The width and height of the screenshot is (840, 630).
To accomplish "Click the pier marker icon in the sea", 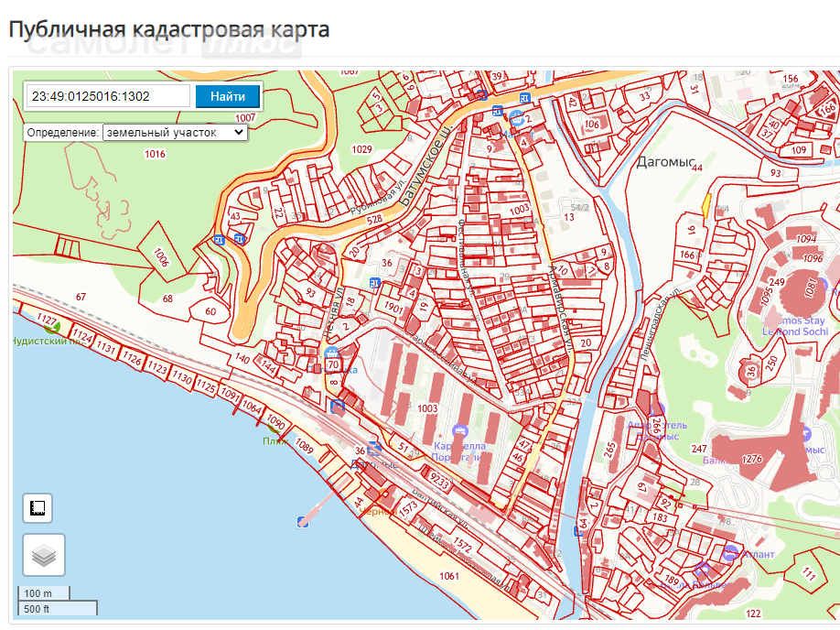I will click(x=303, y=521).
